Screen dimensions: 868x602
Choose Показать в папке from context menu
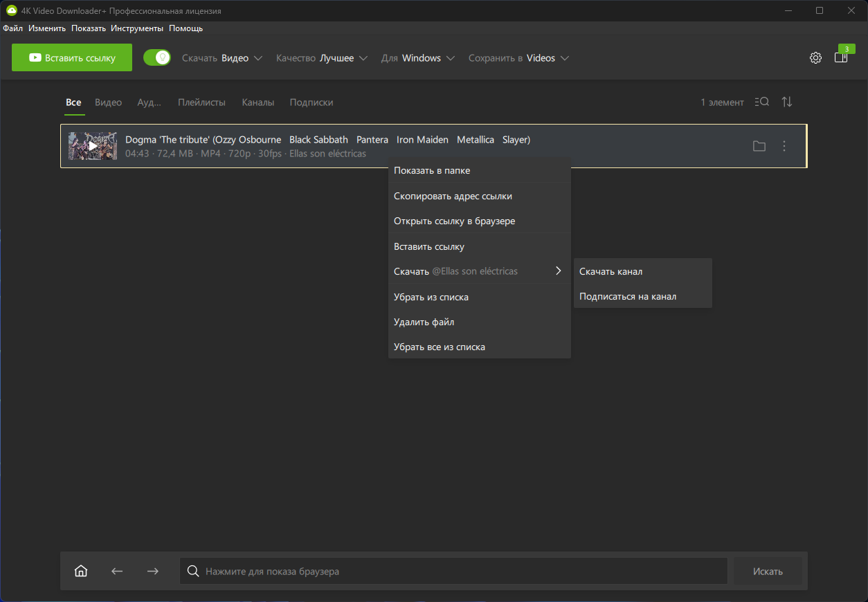[x=480, y=170]
